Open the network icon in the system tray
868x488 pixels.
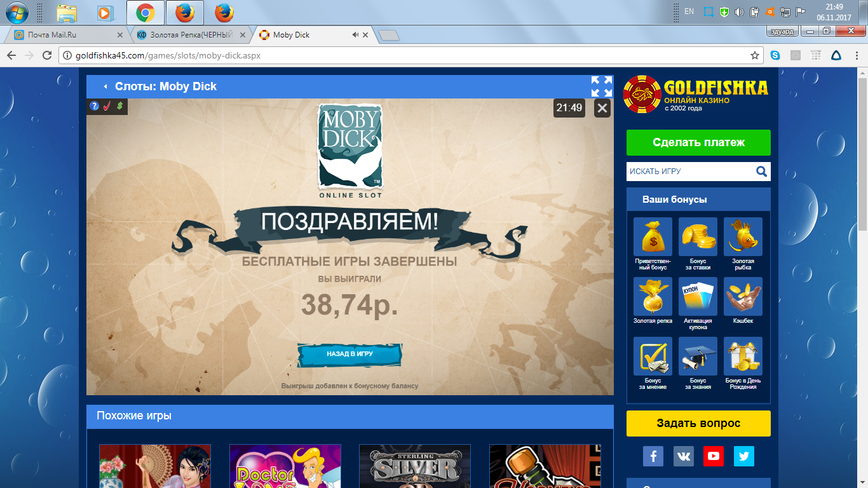pos(785,11)
